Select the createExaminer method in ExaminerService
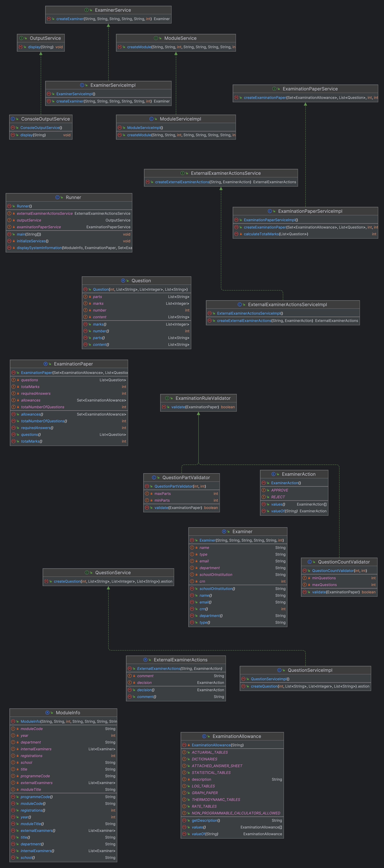 click(70, 19)
